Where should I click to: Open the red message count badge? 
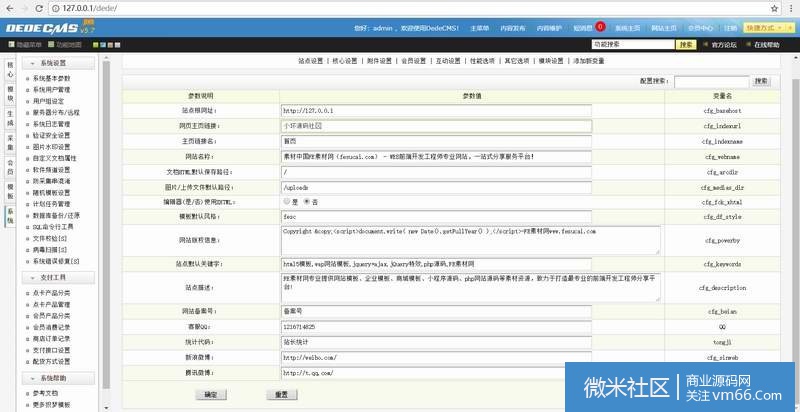point(600,27)
